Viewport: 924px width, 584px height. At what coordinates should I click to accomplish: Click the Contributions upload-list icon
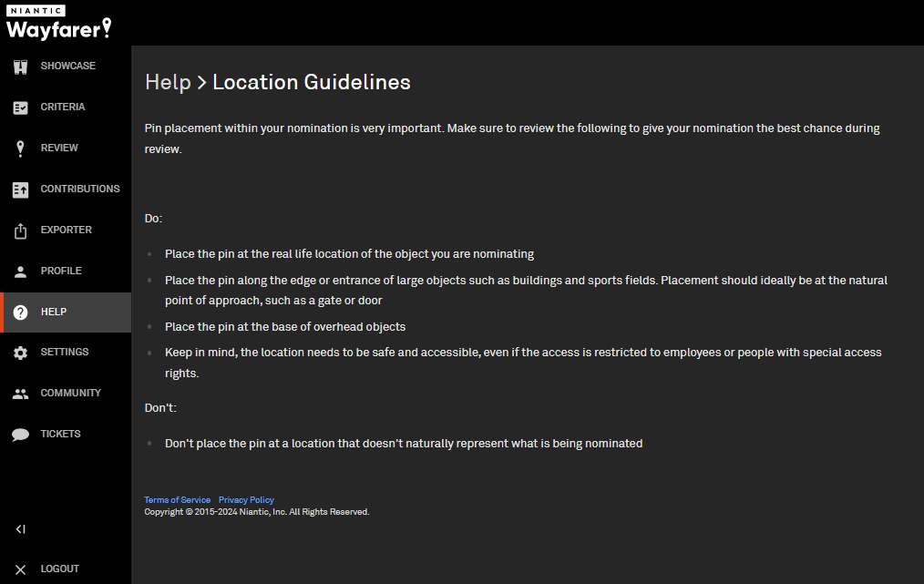[21, 190]
